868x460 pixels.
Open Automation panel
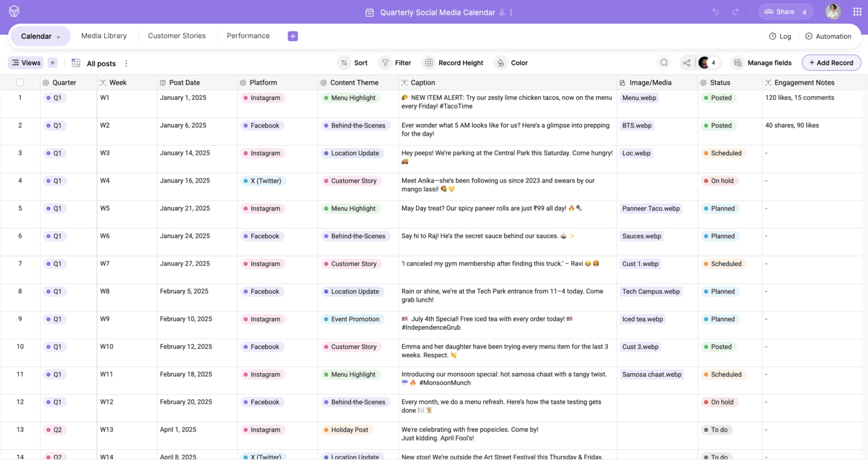coord(828,36)
